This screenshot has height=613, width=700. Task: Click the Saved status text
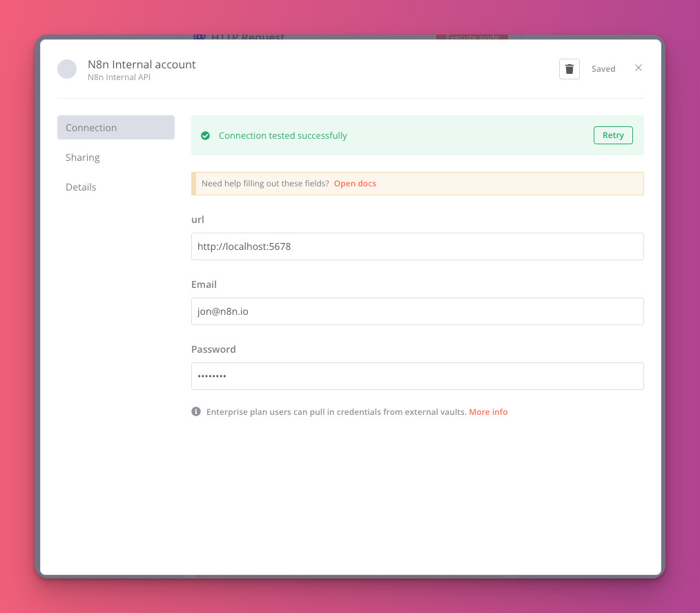click(x=603, y=69)
